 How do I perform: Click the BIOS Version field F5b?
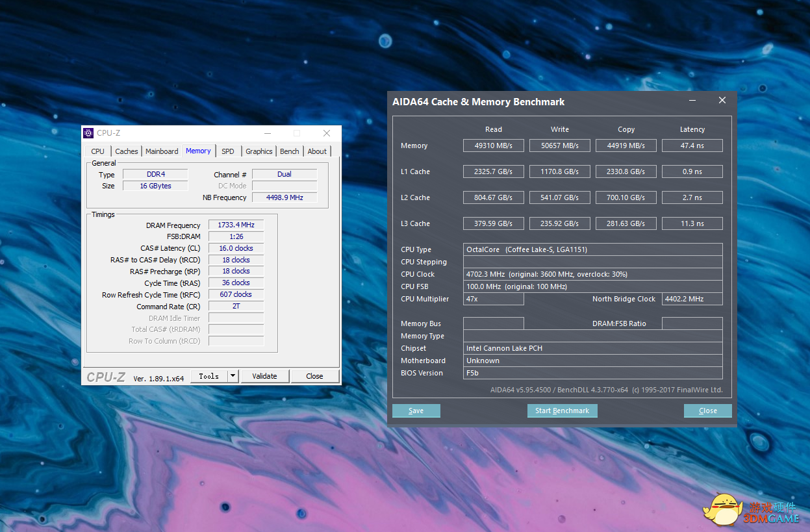593,373
